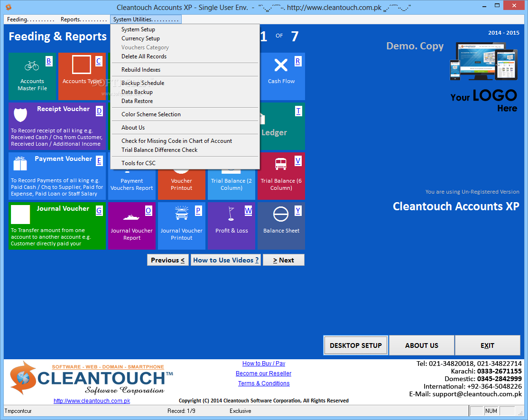
Task: Click shortcut letter T on Ledger tile
Action: point(298,111)
